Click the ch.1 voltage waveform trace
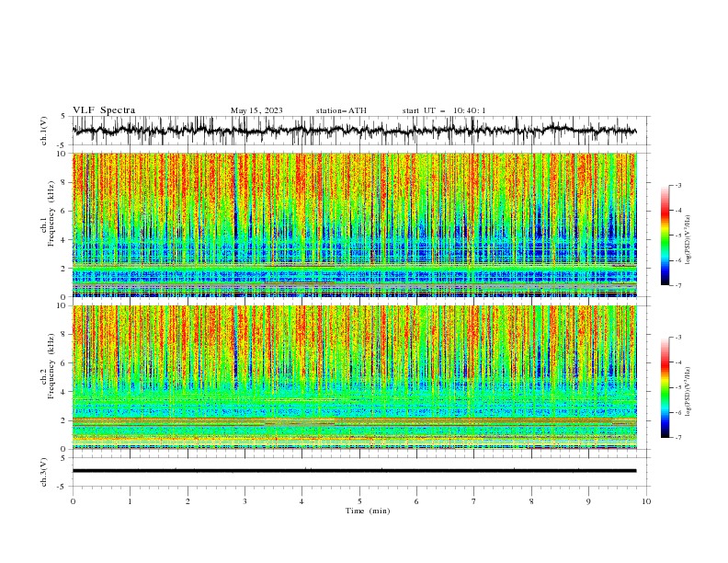 click(354, 131)
